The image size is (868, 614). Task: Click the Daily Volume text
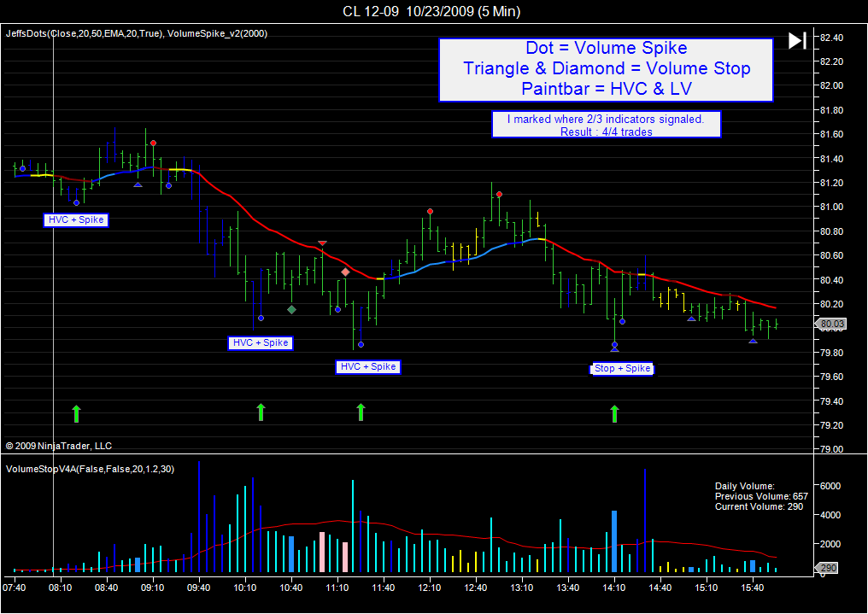tap(745, 486)
